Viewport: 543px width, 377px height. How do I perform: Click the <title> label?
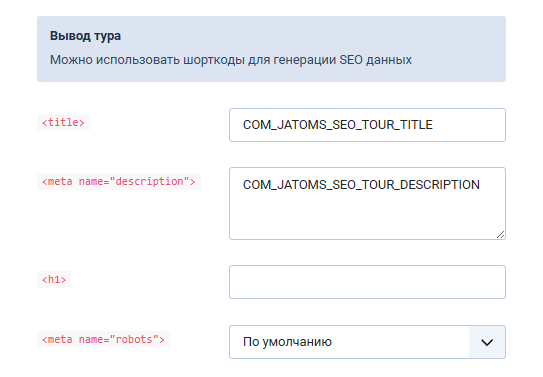click(63, 122)
